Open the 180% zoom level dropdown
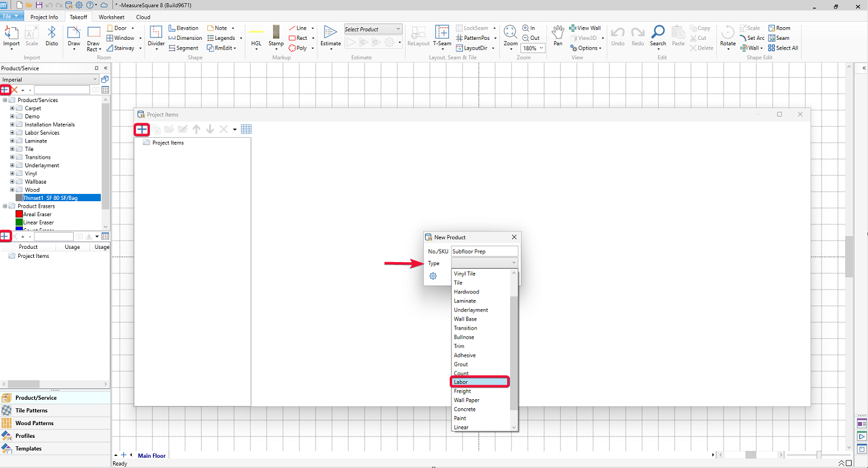The height and width of the screenshot is (468, 868). tap(533, 48)
